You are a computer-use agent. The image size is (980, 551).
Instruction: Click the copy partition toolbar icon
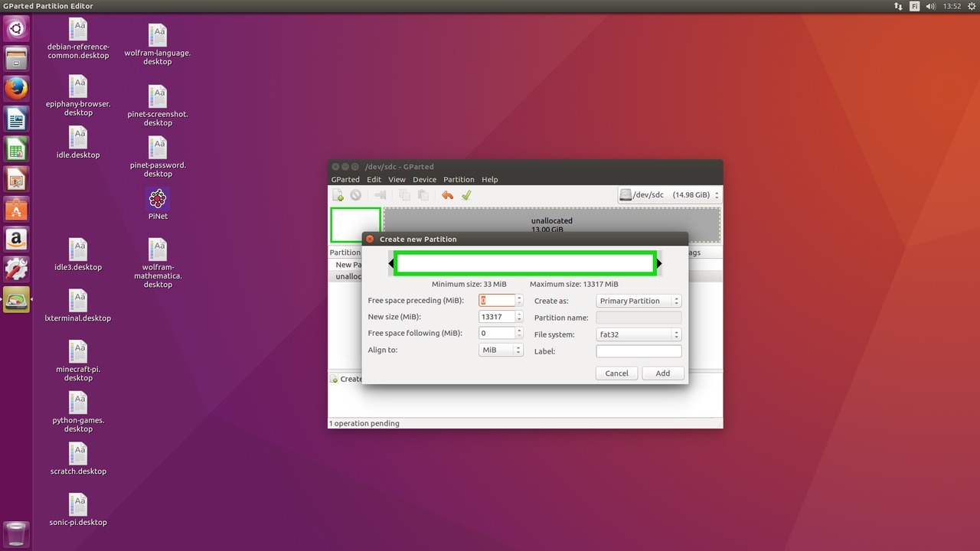point(404,195)
